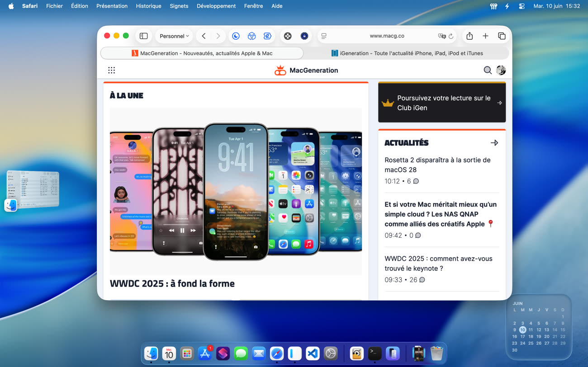Open the Présentation menu
This screenshot has width=588, height=367.
point(112,6)
